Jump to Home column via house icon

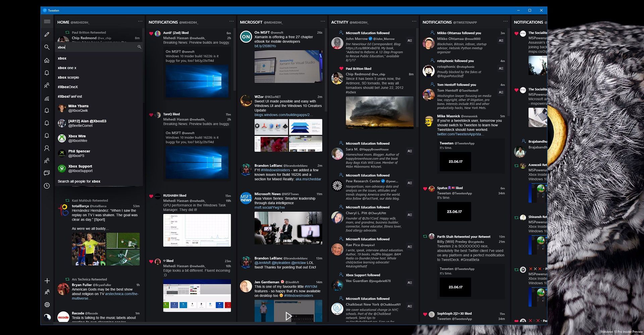[47, 61]
